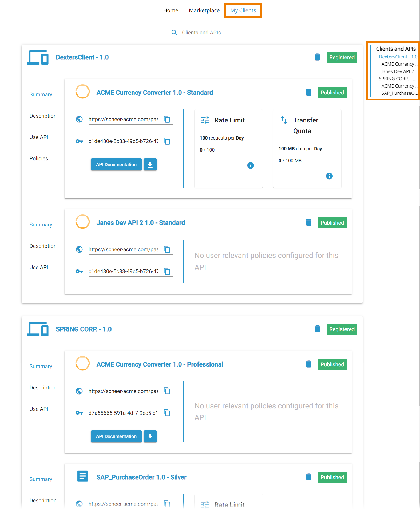Jump to SPRING CORP. in sidebar list
The width and height of the screenshot is (420, 509).
coord(398,79)
